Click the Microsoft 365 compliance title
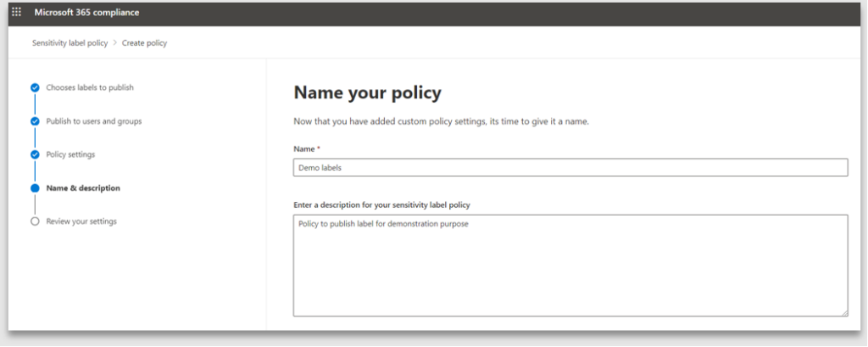868x347 pixels. pyautogui.click(x=86, y=13)
